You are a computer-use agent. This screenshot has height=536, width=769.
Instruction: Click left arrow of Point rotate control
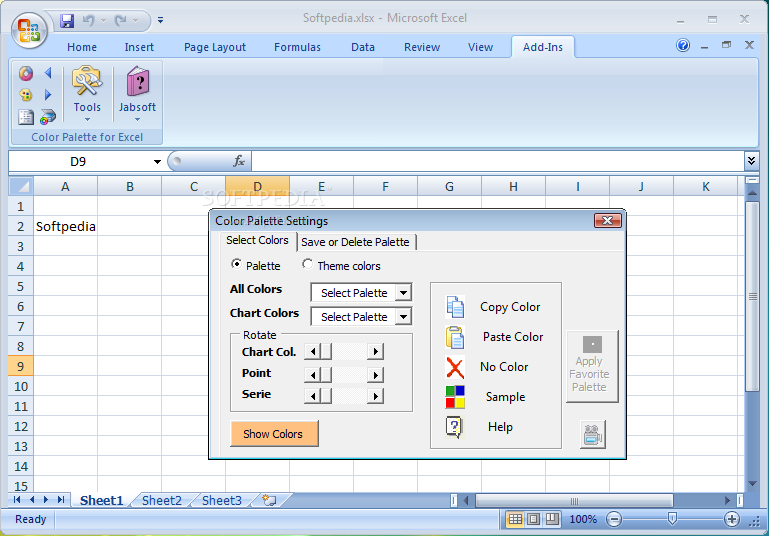coord(312,375)
